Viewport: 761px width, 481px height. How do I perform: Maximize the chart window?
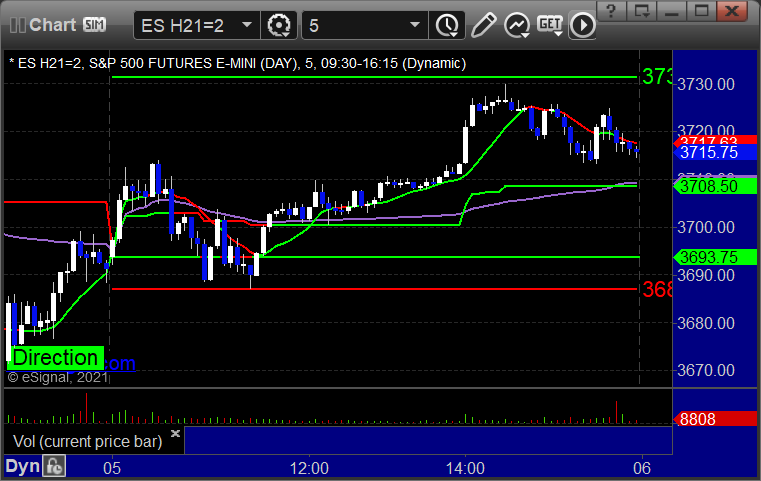701,10
